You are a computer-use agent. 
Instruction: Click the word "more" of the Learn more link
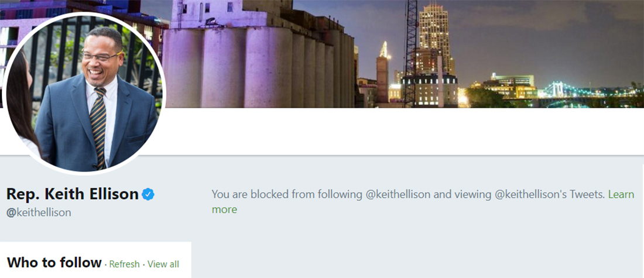click(x=224, y=210)
